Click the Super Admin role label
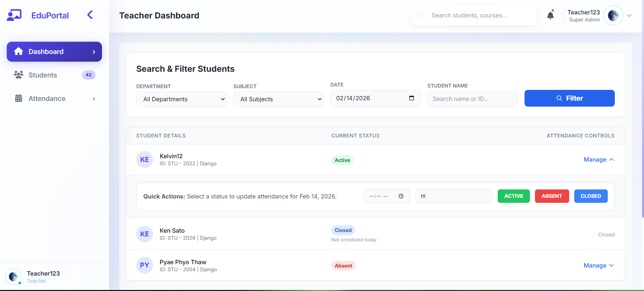644x291 pixels. click(x=585, y=20)
